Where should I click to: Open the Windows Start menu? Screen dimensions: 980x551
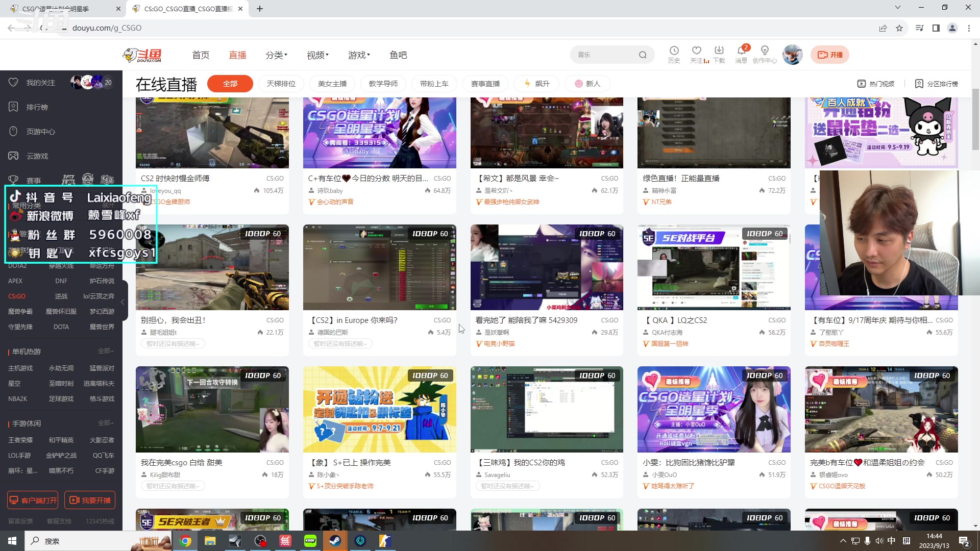click(x=12, y=541)
